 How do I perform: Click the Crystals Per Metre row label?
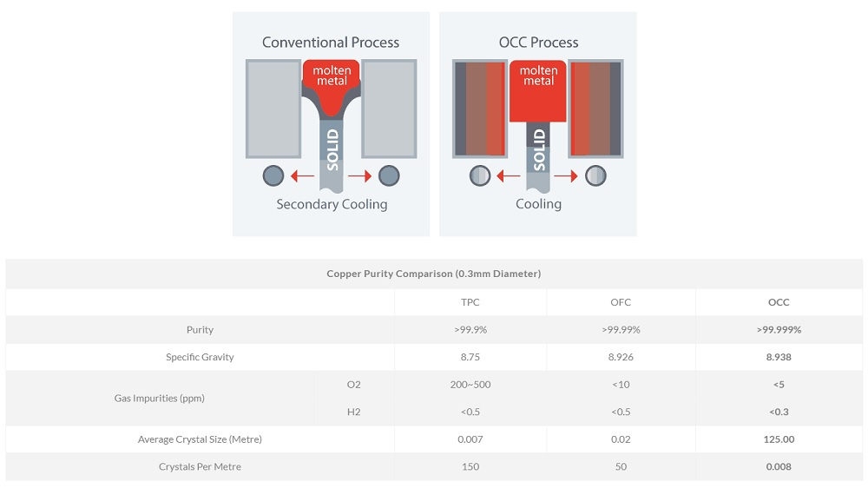200,466
